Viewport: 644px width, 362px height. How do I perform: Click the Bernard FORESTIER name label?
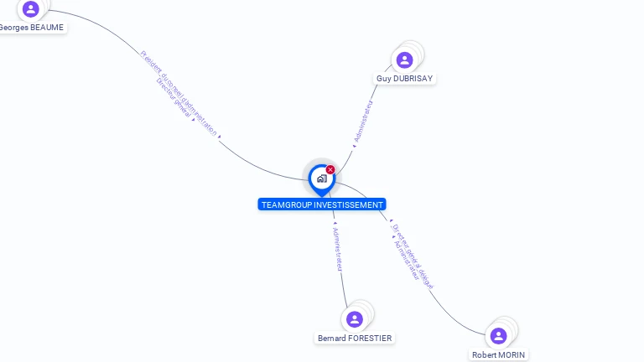tap(355, 339)
